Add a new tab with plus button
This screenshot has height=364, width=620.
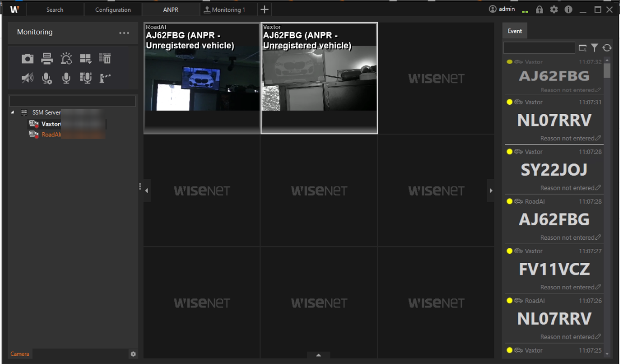[x=265, y=10]
